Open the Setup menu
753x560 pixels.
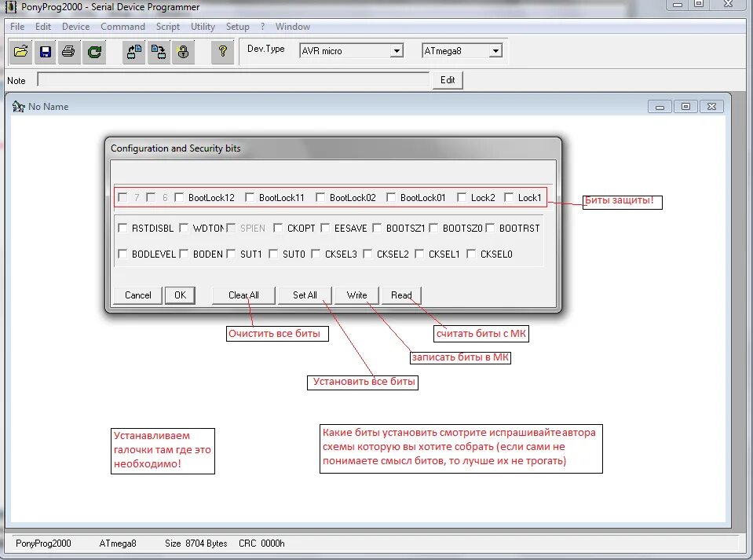pyautogui.click(x=238, y=27)
